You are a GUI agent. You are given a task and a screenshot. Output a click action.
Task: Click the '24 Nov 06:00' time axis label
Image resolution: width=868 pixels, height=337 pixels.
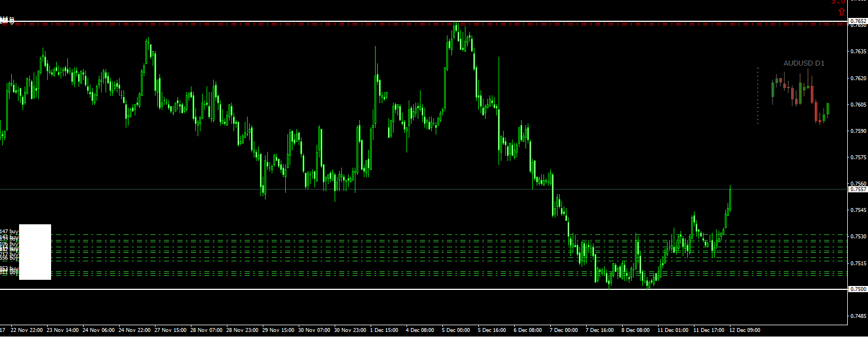100,330
